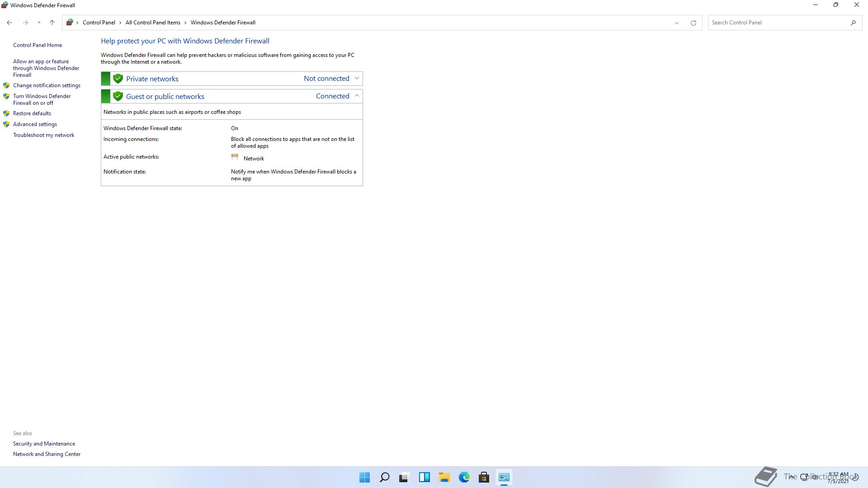Click the 'Windows Defender Firewall state:' label

pyautogui.click(x=143, y=128)
